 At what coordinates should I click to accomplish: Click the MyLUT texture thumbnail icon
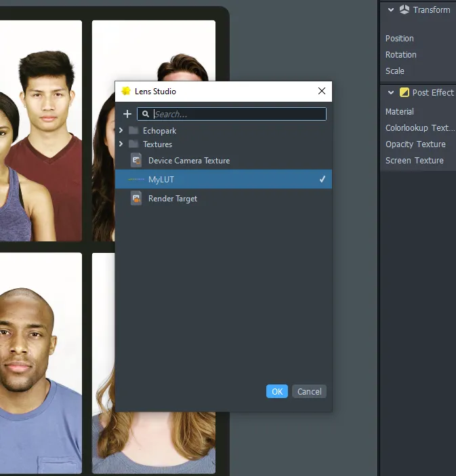tap(136, 180)
